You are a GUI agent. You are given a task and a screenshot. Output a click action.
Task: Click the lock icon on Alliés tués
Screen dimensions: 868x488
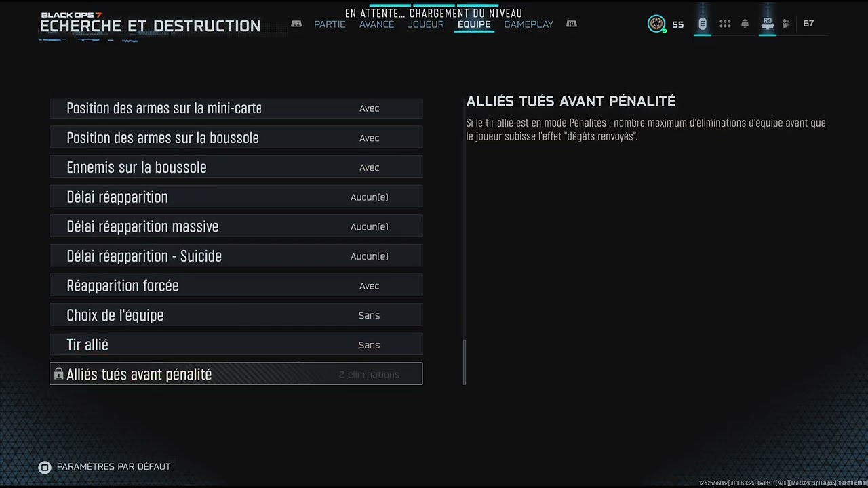click(x=58, y=374)
